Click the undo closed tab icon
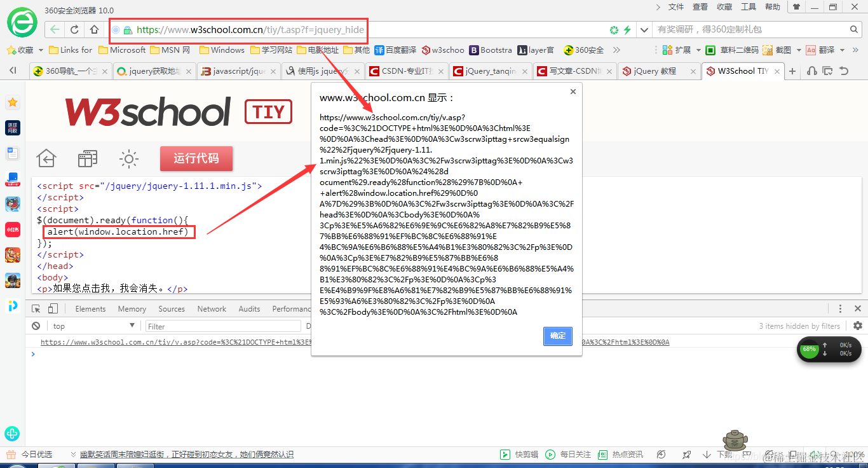 pos(844,71)
